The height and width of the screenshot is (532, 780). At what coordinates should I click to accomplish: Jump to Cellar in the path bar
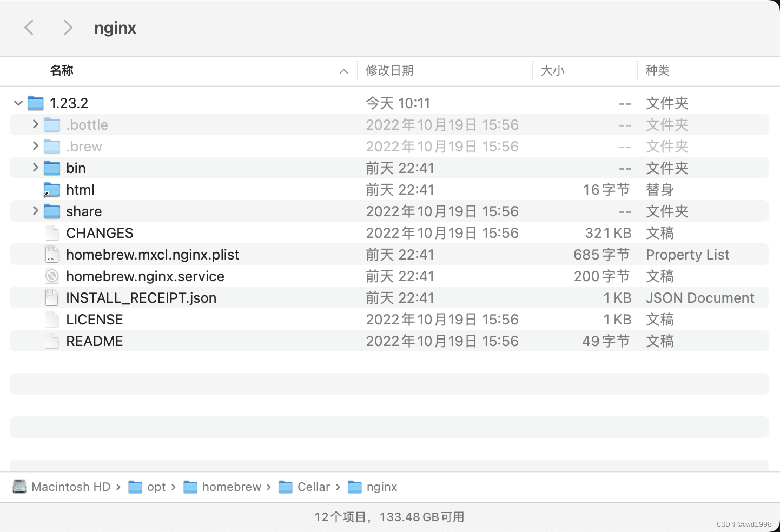pyautogui.click(x=314, y=487)
